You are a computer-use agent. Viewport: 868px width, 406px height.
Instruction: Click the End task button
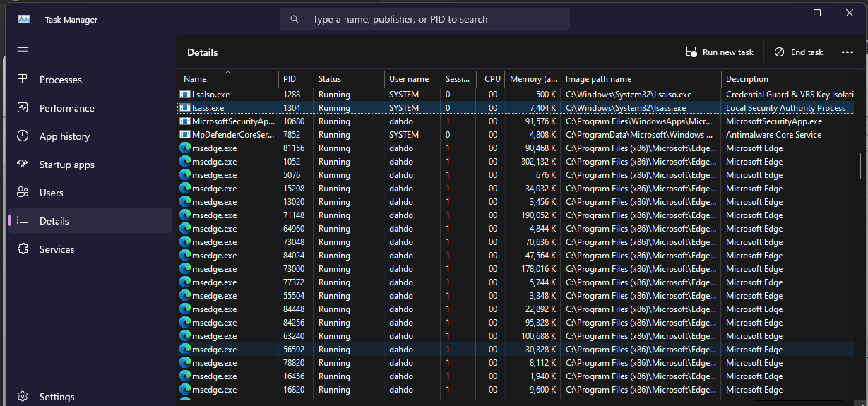click(799, 52)
